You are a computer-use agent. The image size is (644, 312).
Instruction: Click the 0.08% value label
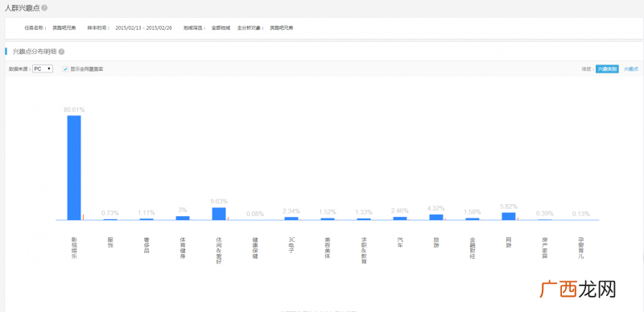click(255, 214)
